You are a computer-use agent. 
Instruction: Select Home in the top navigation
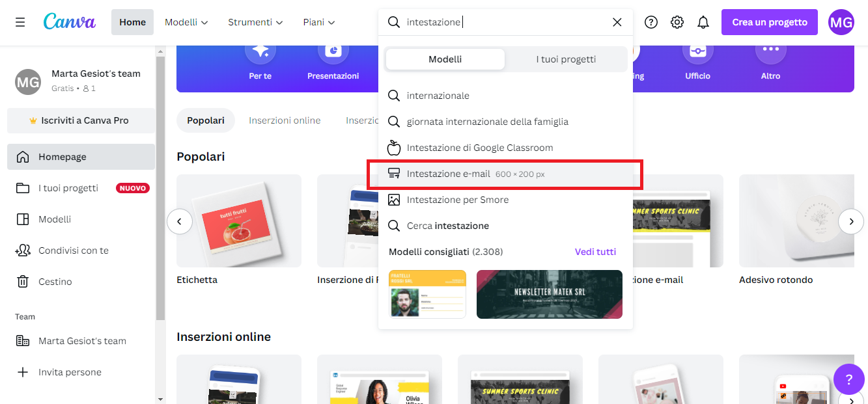pyautogui.click(x=132, y=21)
